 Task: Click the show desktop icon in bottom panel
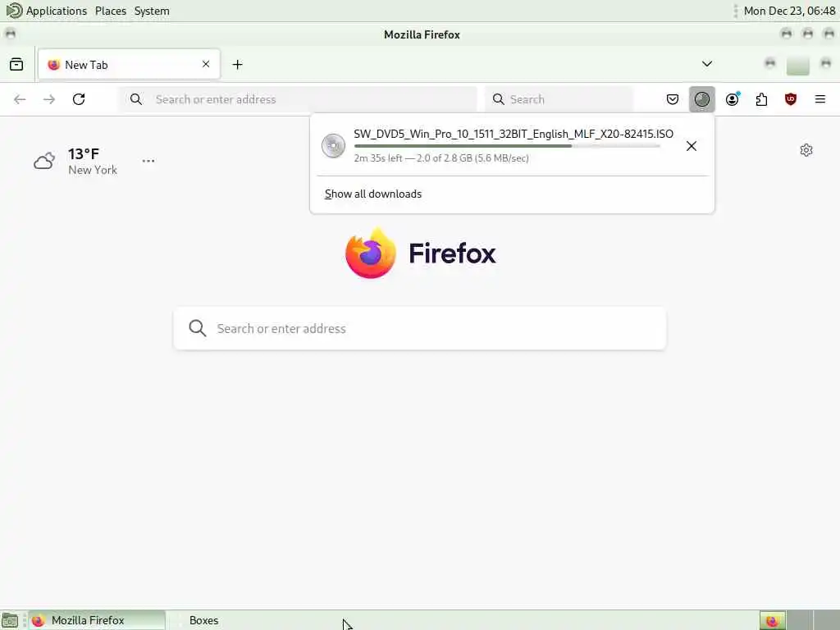[x=10, y=620]
